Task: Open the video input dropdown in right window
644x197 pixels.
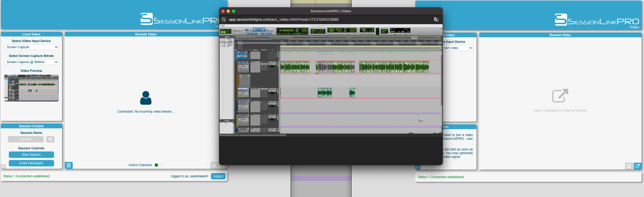Action: [x=458, y=48]
